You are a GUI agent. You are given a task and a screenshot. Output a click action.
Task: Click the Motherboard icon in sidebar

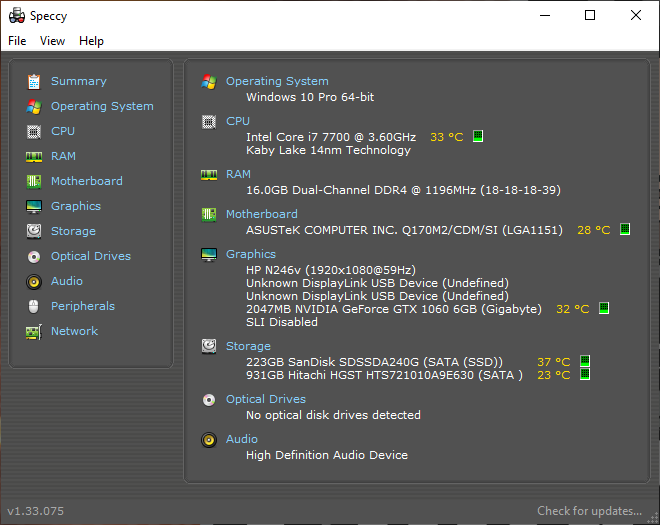pyautogui.click(x=34, y=181)
